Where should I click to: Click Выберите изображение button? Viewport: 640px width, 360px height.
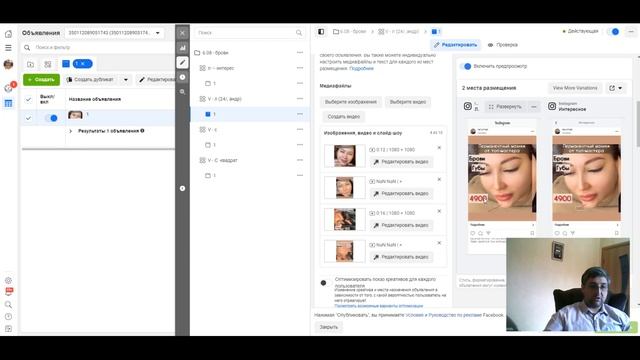(x=351, y=102)
